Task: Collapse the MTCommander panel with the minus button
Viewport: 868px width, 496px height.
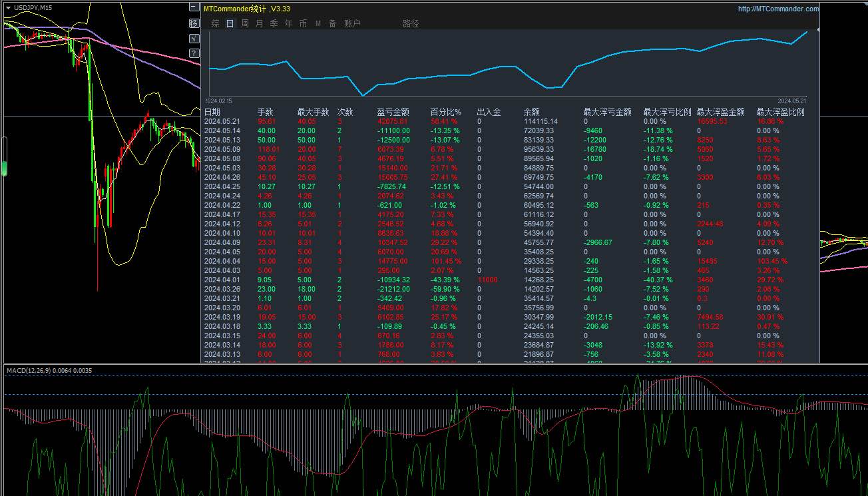Action: click(194, 8)
